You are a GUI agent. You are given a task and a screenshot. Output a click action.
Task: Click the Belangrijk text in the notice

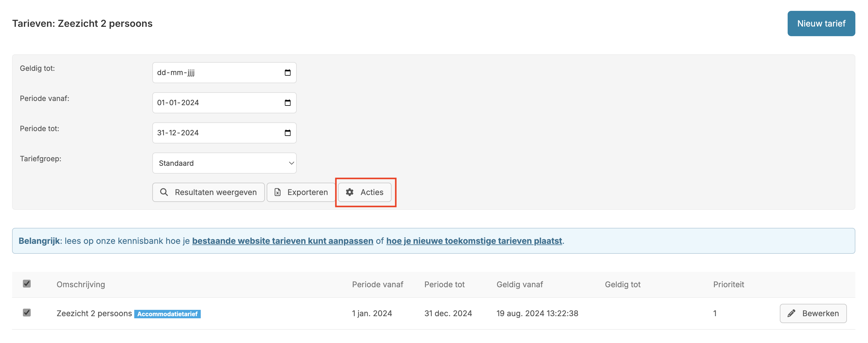(39, 241)
